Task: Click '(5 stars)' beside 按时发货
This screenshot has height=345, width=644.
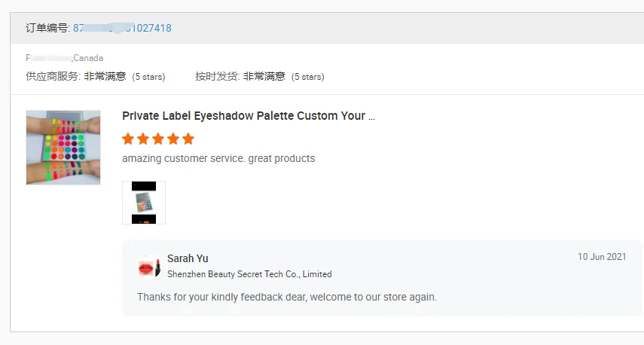Action: 307,77
